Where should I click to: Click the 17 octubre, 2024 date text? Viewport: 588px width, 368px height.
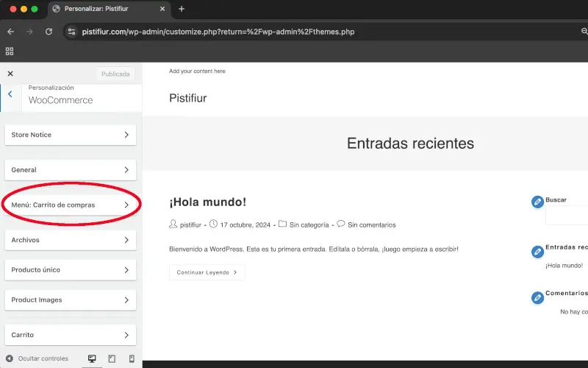(x=245, y=225)
